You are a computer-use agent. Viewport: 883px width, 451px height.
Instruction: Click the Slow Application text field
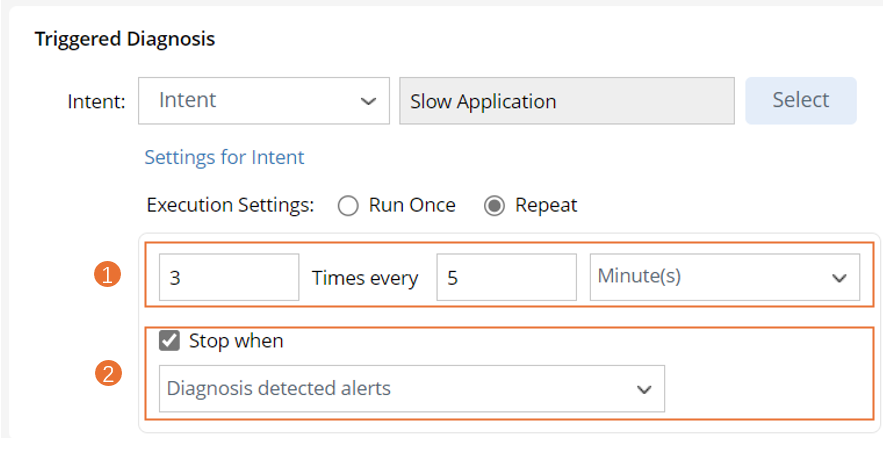coord(566,101)
